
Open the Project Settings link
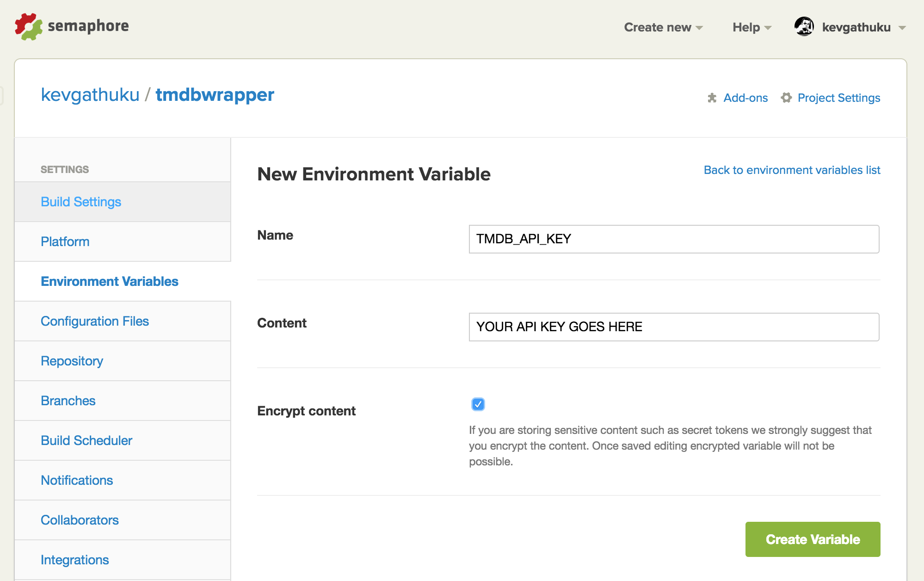click(839, 98)
